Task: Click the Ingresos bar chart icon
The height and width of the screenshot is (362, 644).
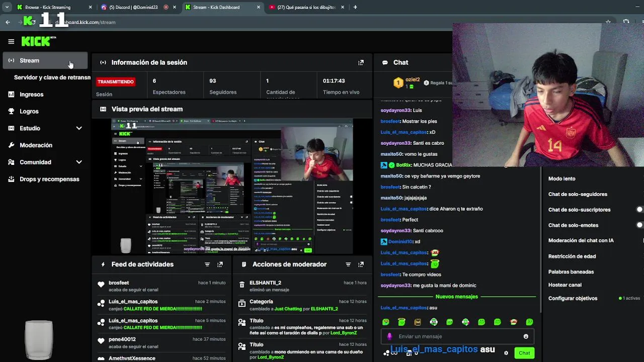Action: [x=11, y=95]
